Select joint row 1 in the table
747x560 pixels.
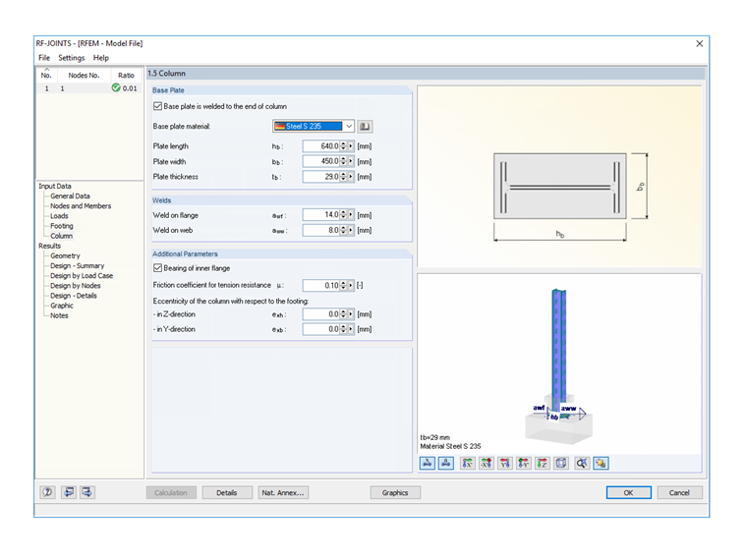pos(88,88)
